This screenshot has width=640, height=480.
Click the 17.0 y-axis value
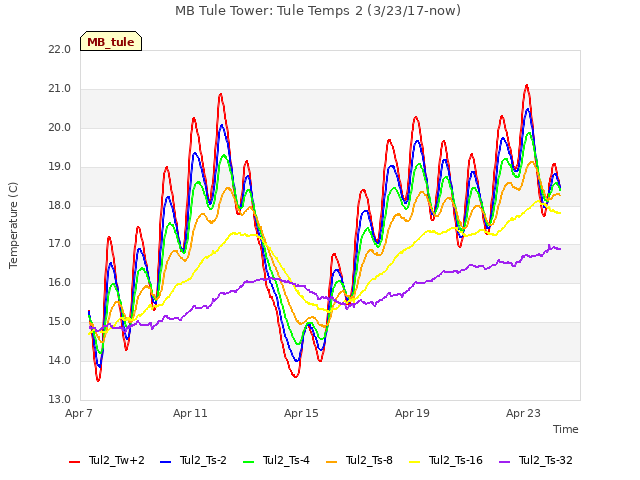pyautogui.click(x=60, y=244)
